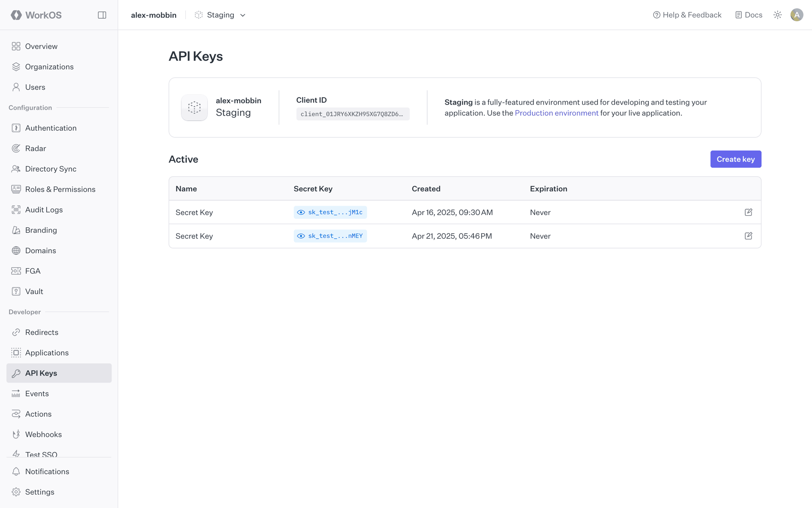Viewport: 812px width, 508px height.
Task: Click the dropdown chevron next to Staging
Action: point(243,15)
